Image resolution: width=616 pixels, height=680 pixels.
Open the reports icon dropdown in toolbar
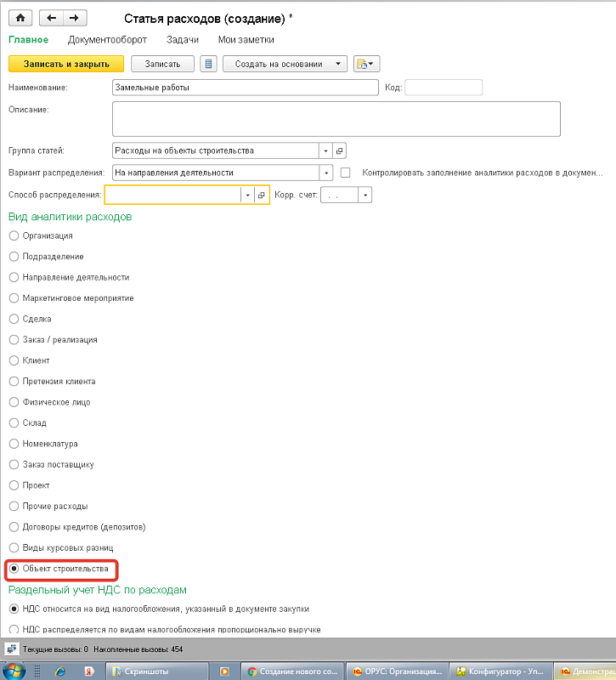366,64
